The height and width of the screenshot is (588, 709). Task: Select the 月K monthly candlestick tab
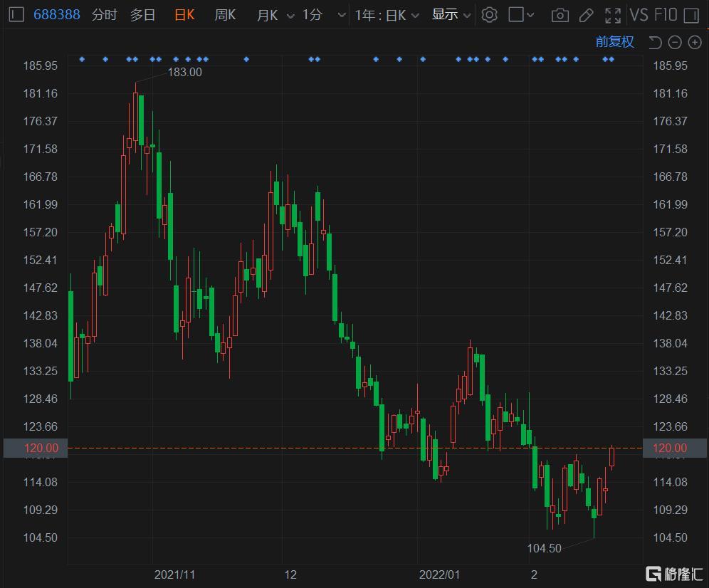click(267, 16)
